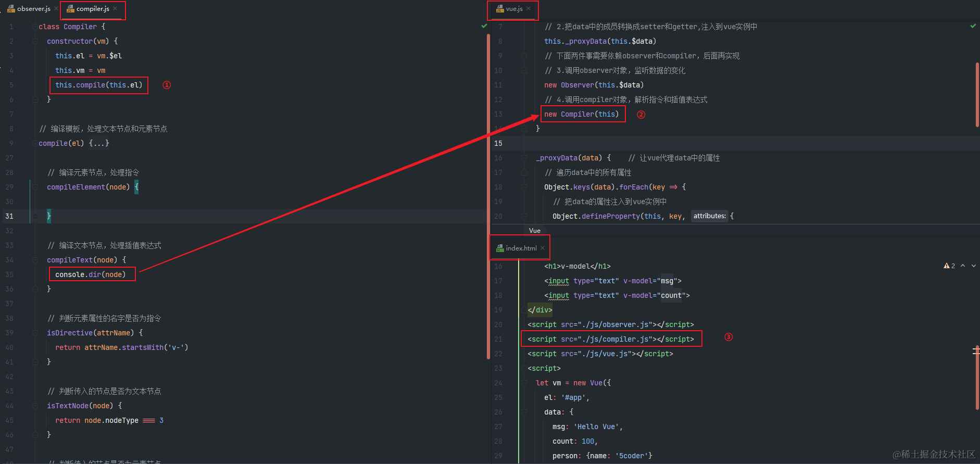This screenshot has height=464, width=980.
Task: Click return attrName.startsWith('v-') line
Action: coord(122,347)
